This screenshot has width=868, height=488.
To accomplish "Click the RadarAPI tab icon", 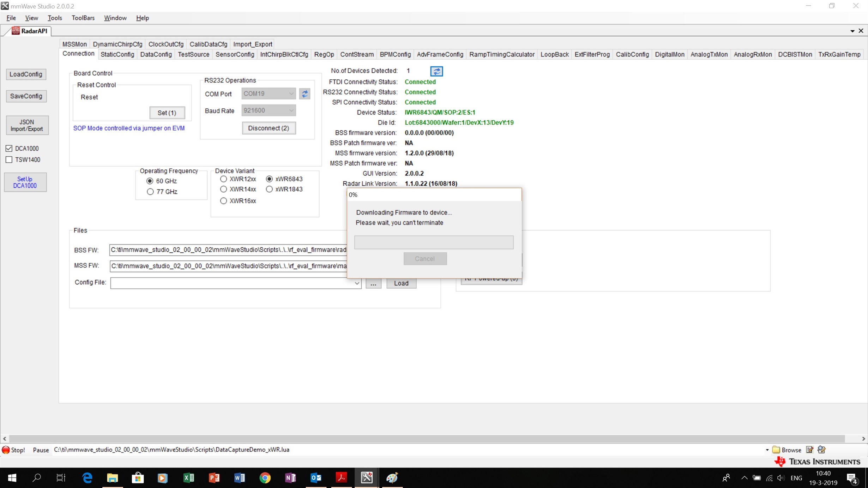I will coord(16,31).
